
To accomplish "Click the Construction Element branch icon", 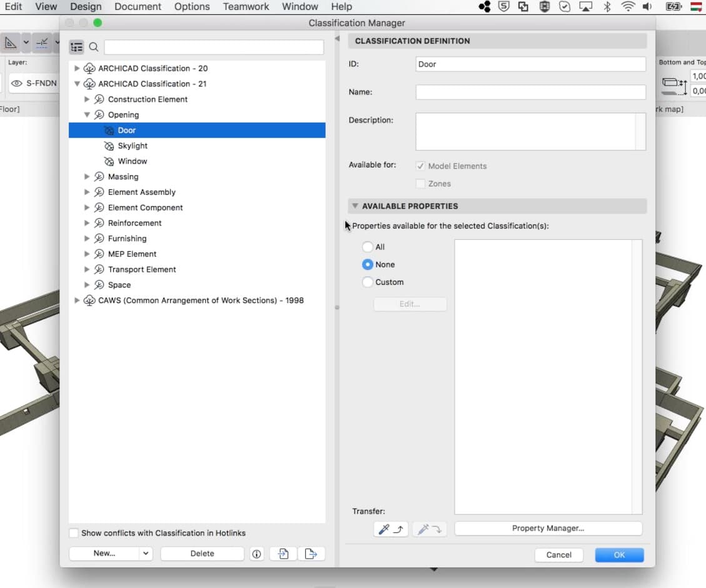I will (99, 99).
